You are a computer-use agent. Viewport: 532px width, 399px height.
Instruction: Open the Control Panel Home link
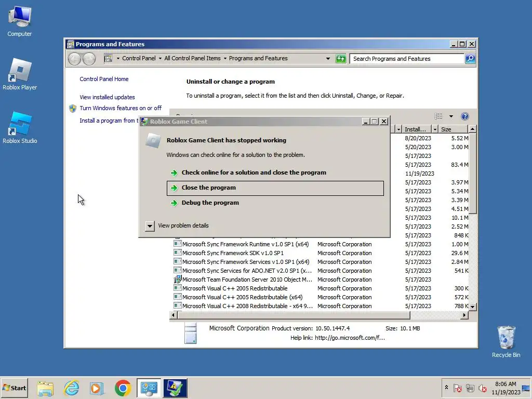104,79
